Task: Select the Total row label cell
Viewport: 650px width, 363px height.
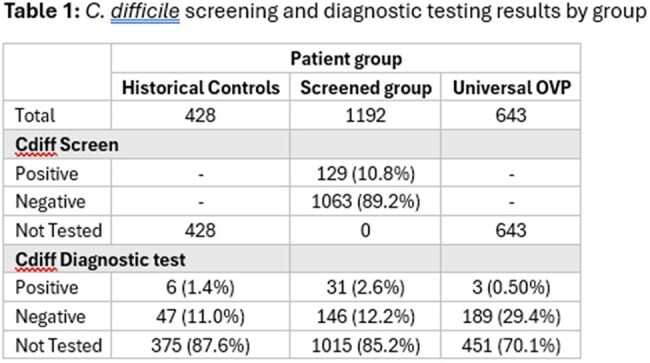Action: point(57,115)
